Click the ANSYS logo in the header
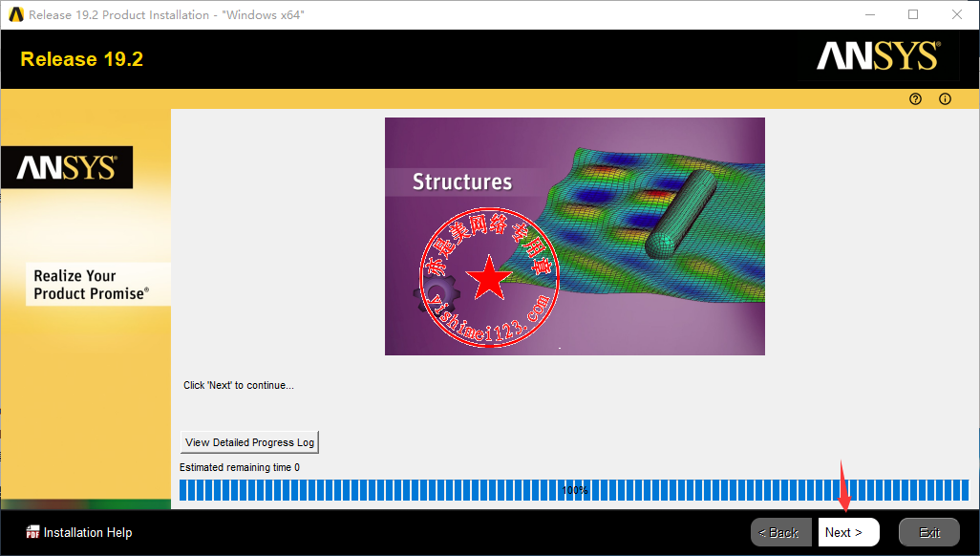 click(x=878, y=56)
